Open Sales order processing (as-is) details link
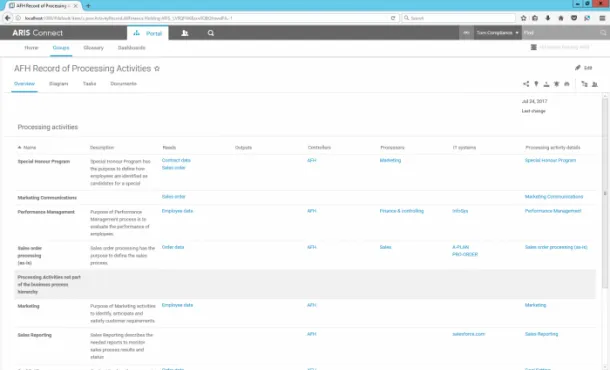Viewport: 610px width, 370px height. (556, 247)
